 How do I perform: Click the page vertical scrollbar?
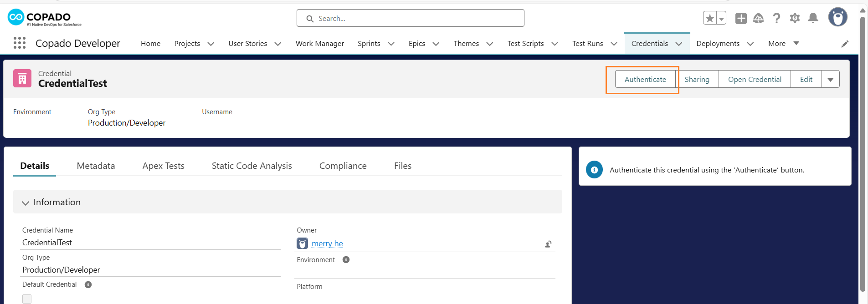point(863,154)
